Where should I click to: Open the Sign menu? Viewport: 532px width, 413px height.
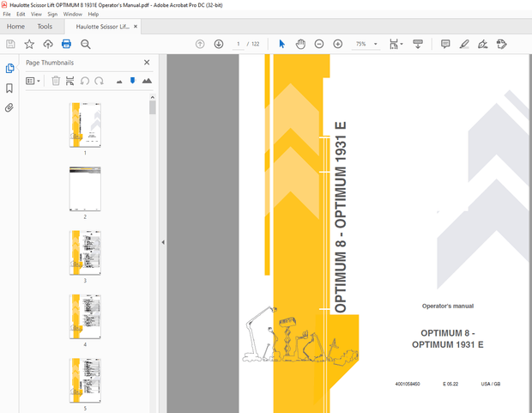(x=52, y=15)
